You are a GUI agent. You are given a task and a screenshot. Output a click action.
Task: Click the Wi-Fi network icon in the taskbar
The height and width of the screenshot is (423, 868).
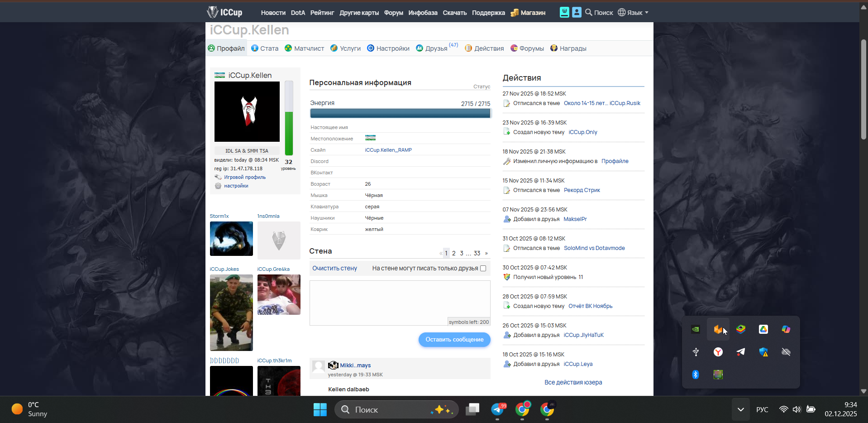coord(783,409)
